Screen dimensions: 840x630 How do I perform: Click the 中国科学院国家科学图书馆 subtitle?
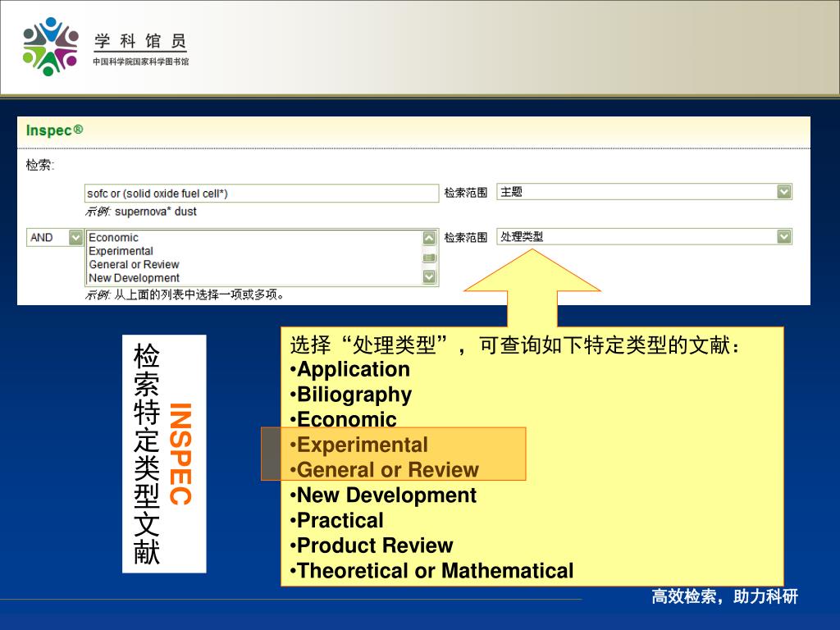click(140, 62)
